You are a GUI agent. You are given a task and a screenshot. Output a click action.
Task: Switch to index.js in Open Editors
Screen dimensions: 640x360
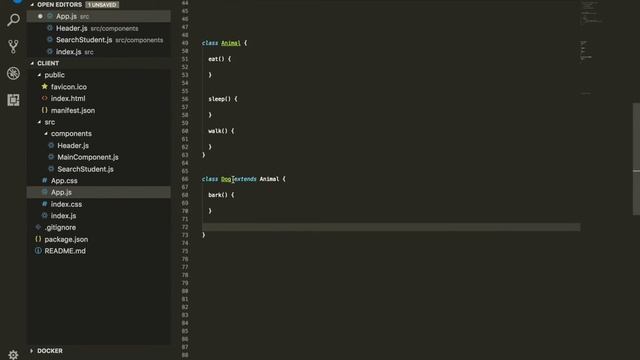coord(99,52)
